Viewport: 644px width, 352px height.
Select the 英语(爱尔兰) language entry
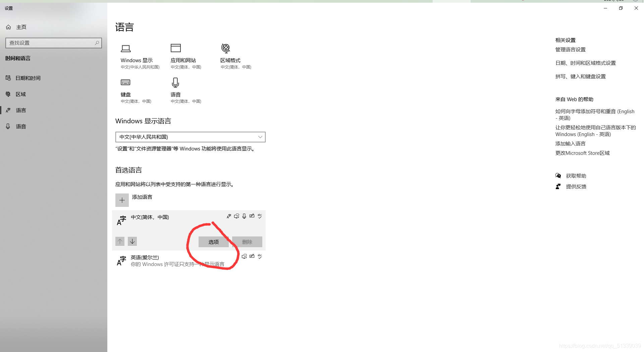coord(189,261)
